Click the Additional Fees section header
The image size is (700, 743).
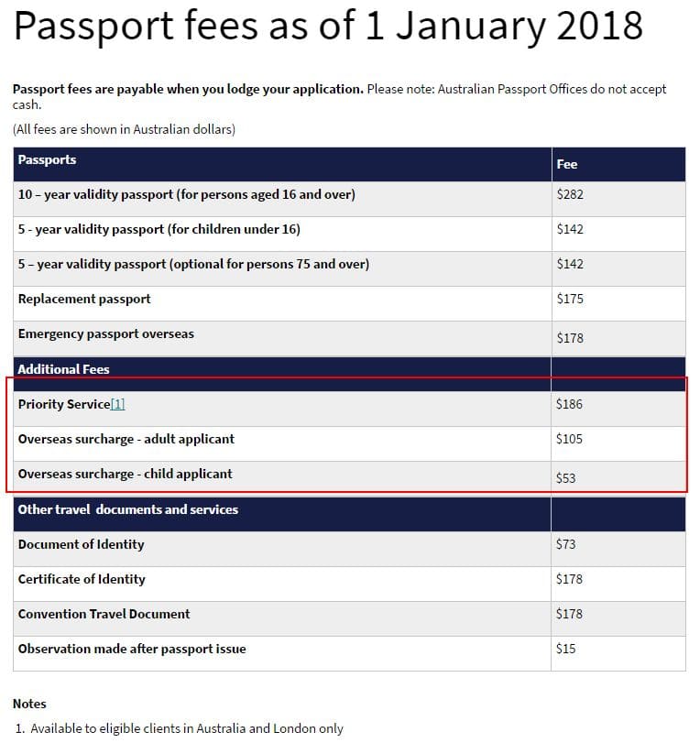pos(63,369)
